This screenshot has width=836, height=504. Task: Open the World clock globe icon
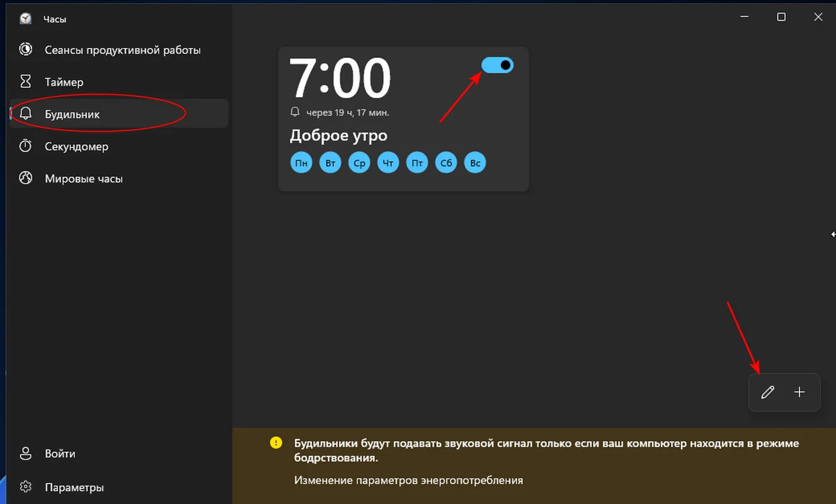(x=26, y=178)
